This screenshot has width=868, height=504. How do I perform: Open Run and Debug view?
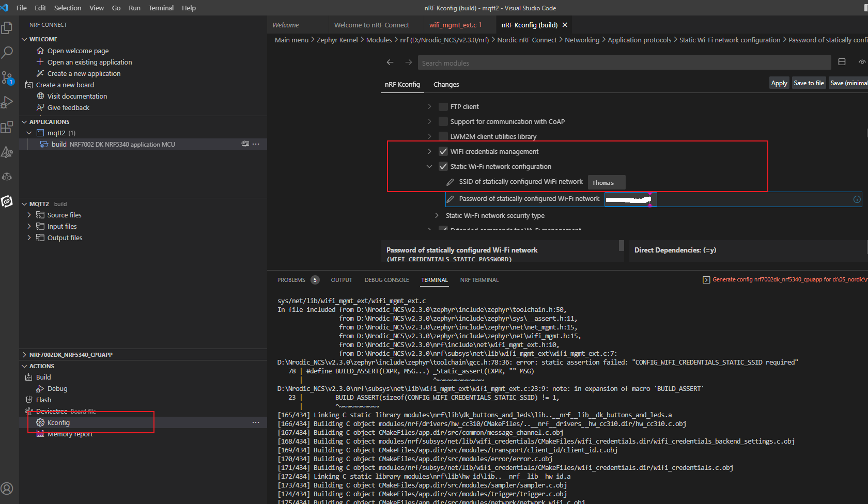[x=7, y=102]
